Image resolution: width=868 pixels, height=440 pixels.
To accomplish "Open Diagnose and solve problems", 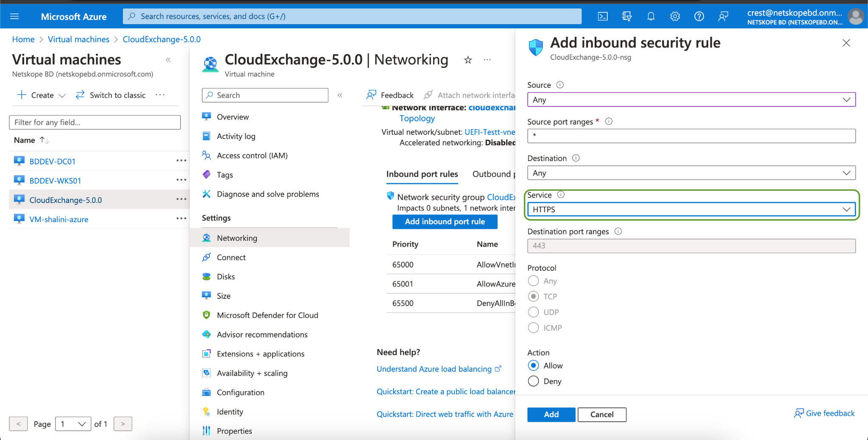I will point(268,194).
